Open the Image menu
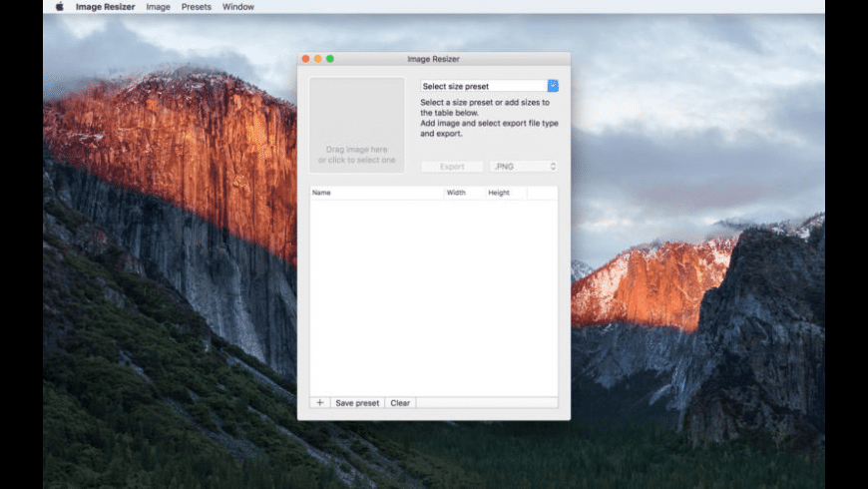 (158, 7)
